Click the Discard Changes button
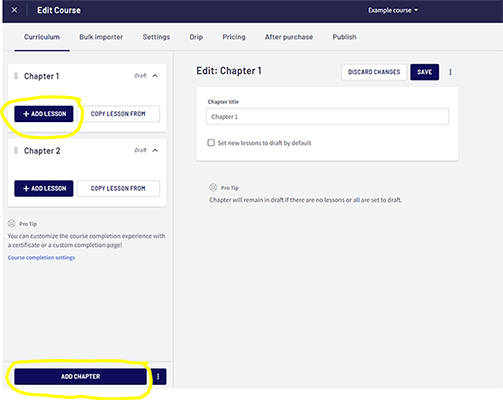This screenshot has height=400, width=503. pyautogui.click(x=374, y=72)
